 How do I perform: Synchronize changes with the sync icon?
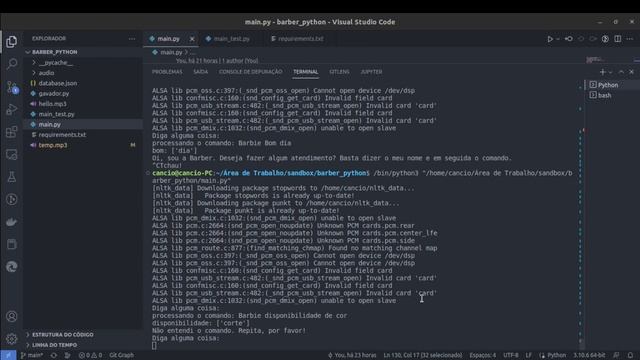(54, 355)
